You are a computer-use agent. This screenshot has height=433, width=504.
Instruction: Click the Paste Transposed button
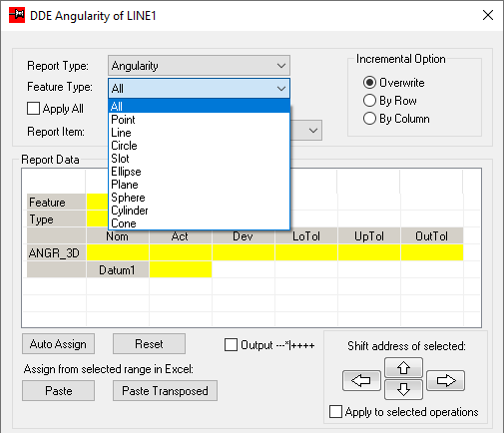coord(165,391)
